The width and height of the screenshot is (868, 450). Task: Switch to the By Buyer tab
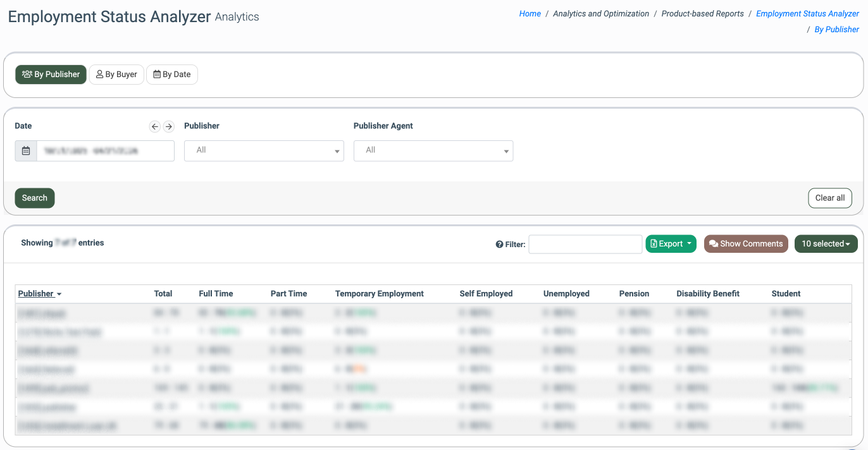coord(117,75)
